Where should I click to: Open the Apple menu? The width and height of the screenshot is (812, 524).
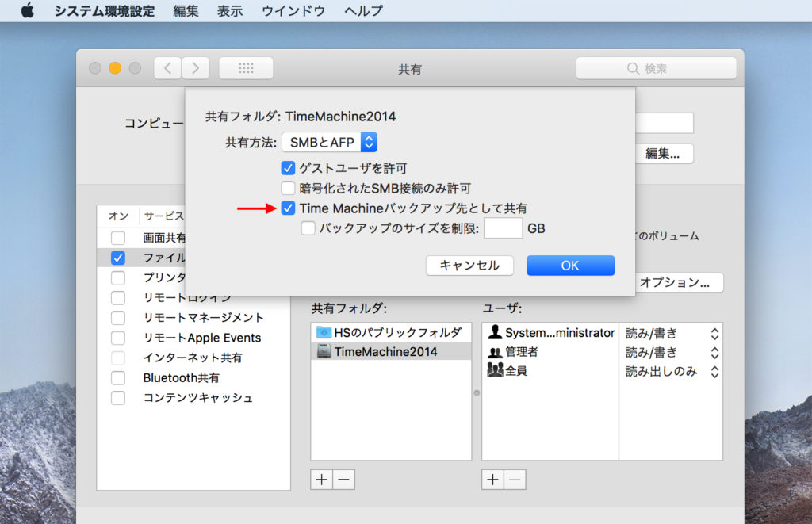click(28, 11)
